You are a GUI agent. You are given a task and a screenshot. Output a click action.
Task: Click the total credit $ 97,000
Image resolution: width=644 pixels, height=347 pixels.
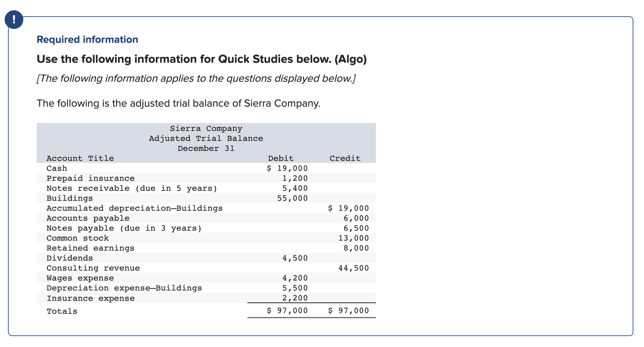point(349,311)
